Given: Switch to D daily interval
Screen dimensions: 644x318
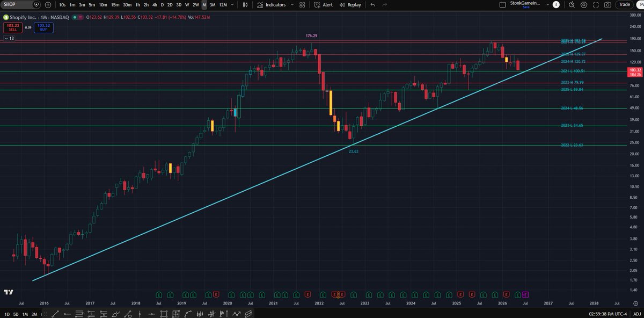Looking at the screenshot, I should click(162, 4).
